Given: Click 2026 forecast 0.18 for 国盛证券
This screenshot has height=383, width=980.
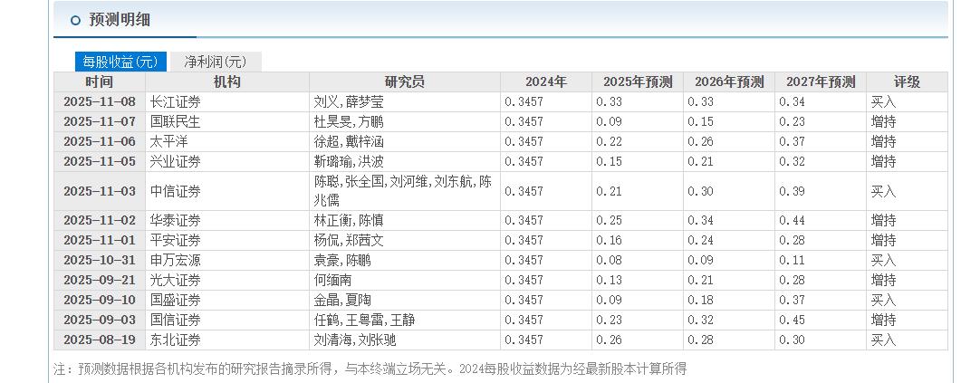Looking at the screenshot, I should (701, 301).
